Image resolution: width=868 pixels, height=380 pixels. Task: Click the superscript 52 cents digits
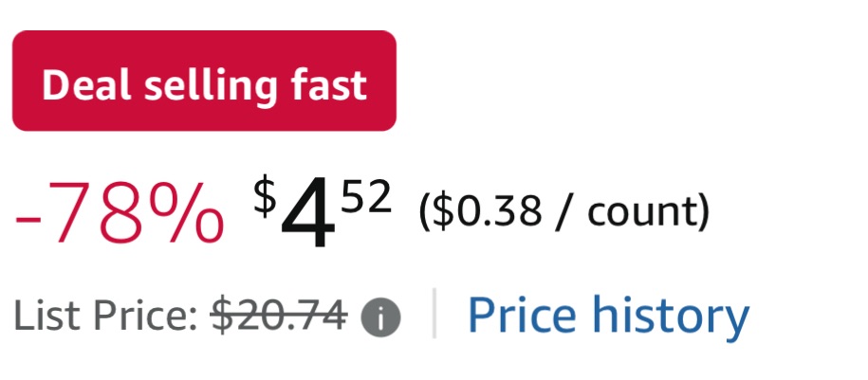366,198
